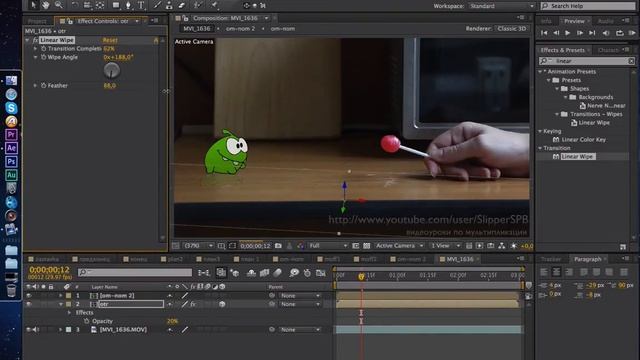Toggle the Feather stopwatch
This screenshot has width=640, height=360.
point(43,86)
